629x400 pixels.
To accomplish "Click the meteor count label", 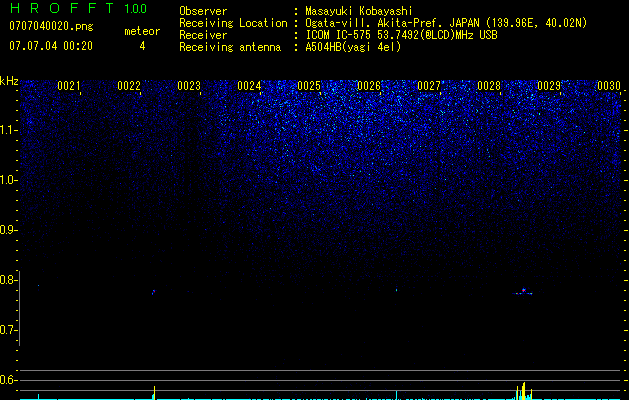I will pos(142,31).
